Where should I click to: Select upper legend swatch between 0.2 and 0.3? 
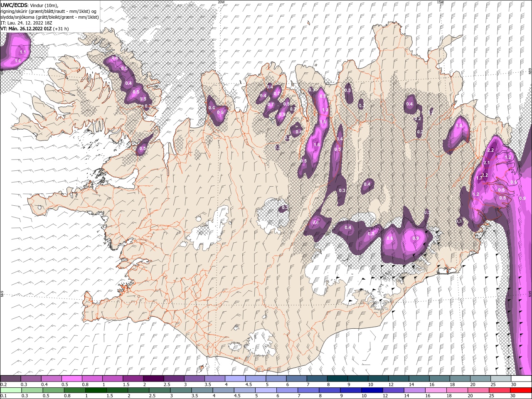point(10,379)
